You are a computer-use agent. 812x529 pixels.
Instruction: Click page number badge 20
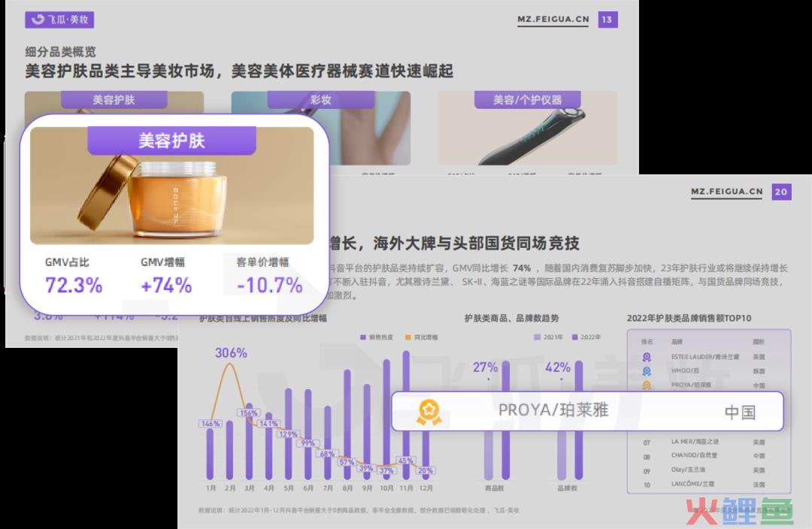[x=781, y=192]
